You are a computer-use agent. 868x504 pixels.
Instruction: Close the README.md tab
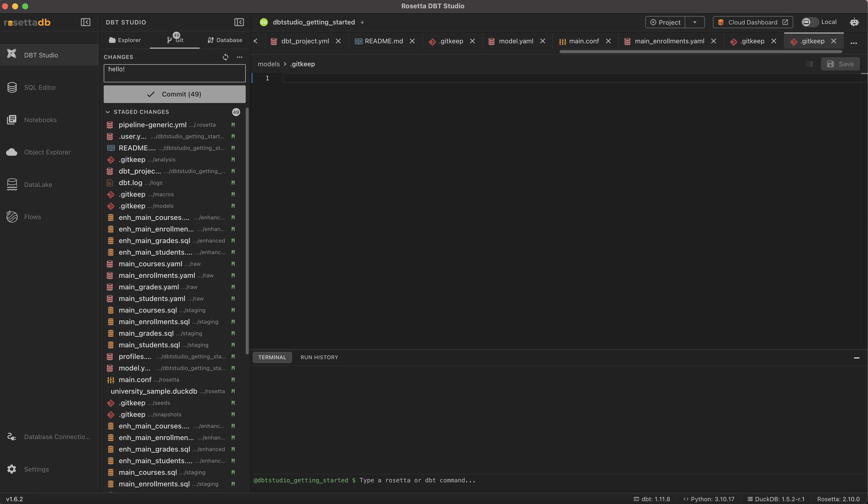412,41
